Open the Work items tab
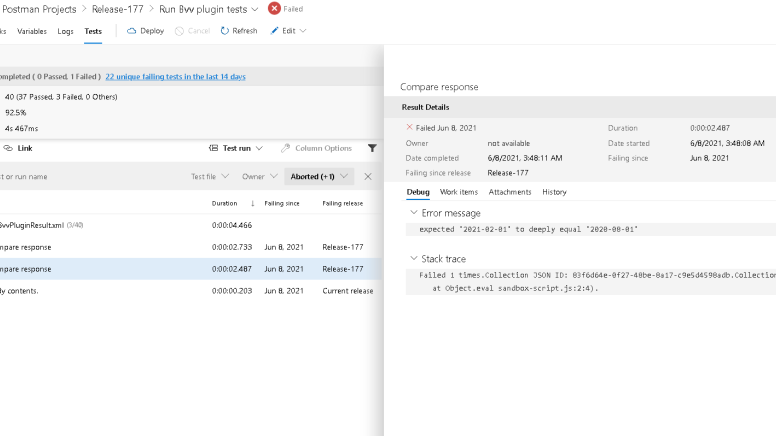Image resolution: width=776 pixels, height=436 pixels. (459, 192)
